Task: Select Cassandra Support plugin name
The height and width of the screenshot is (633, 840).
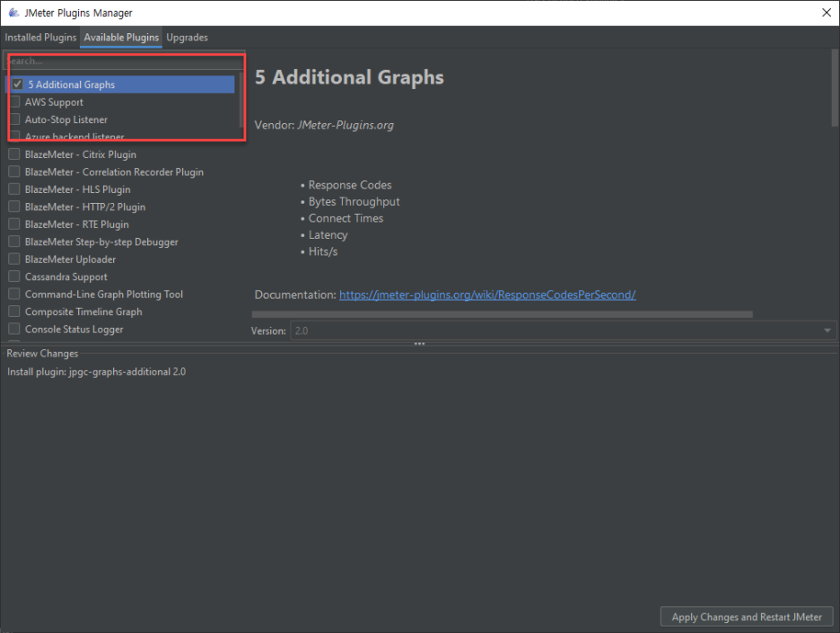Action: (x=66, y=277)
